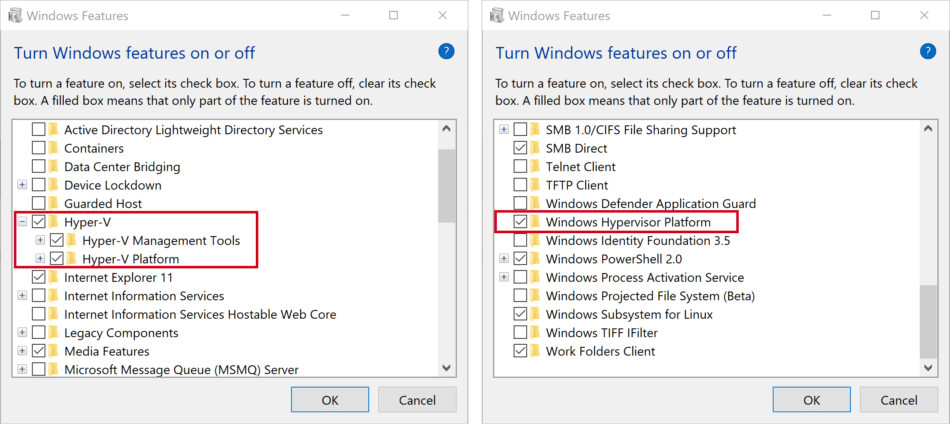
Task: Uncheck Windows Hypervisor Platform checkbox
Action: [520, 222]
